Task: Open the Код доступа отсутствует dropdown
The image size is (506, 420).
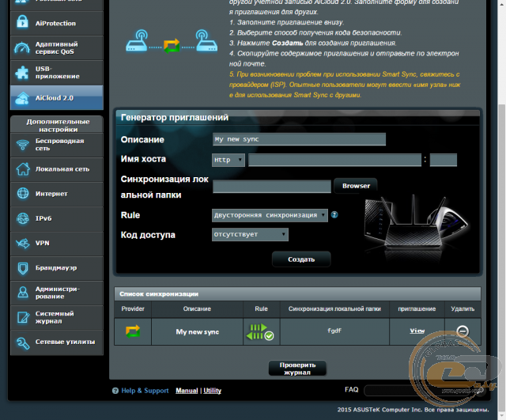Action: click(250, 234)
